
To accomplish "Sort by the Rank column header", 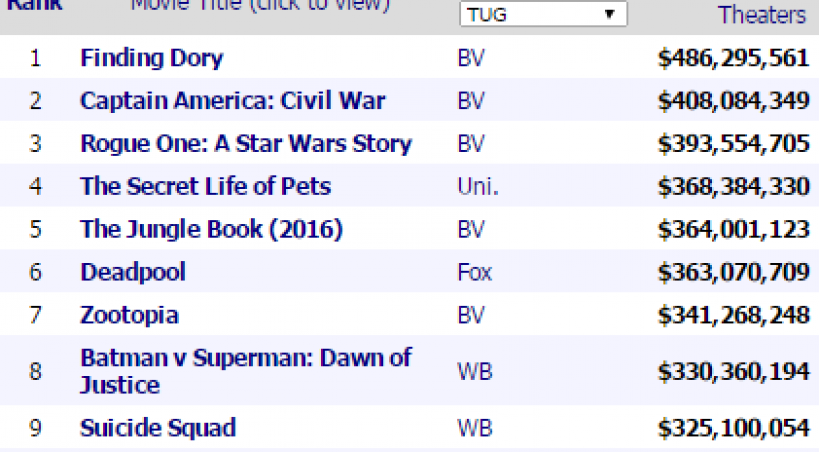I will (35, 4).
